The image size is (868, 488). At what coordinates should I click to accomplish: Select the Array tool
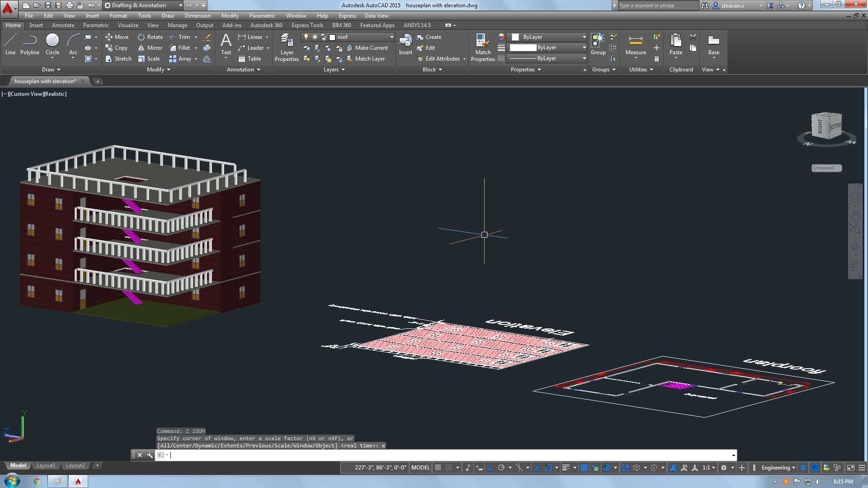(180, 59)
